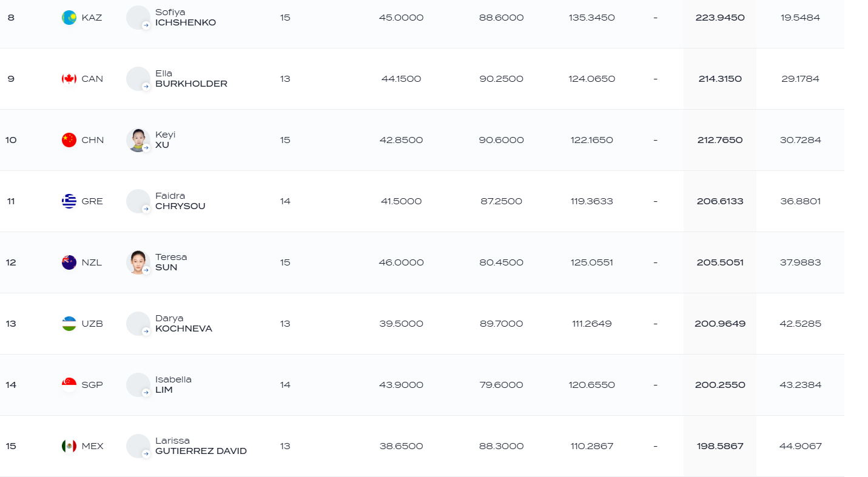
Task: Click Singapore flag icon
Action: click(69, 385)
